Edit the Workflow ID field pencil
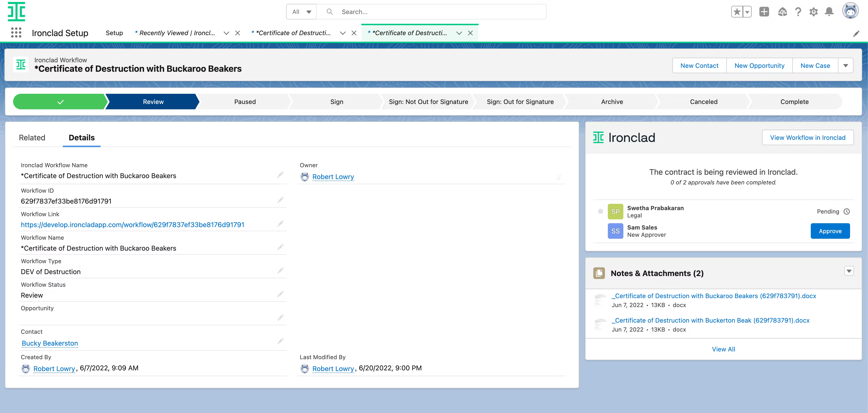This screenshot has width=868, height=413. click(x=280, y=200)
